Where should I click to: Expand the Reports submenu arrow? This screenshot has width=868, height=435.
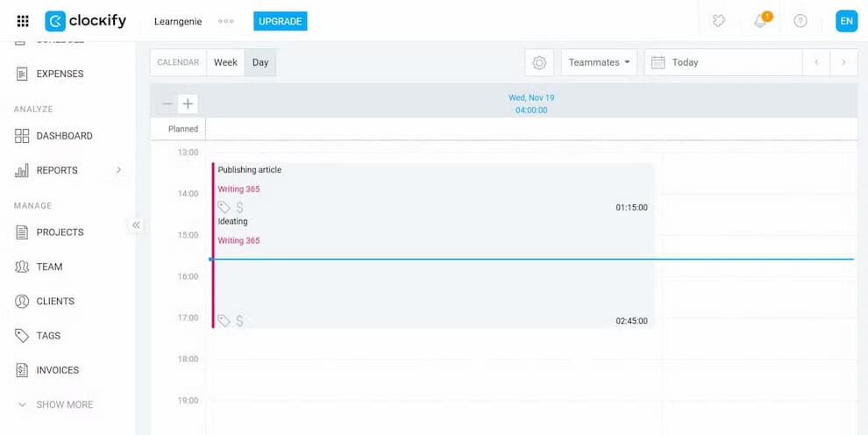[118, 170]
